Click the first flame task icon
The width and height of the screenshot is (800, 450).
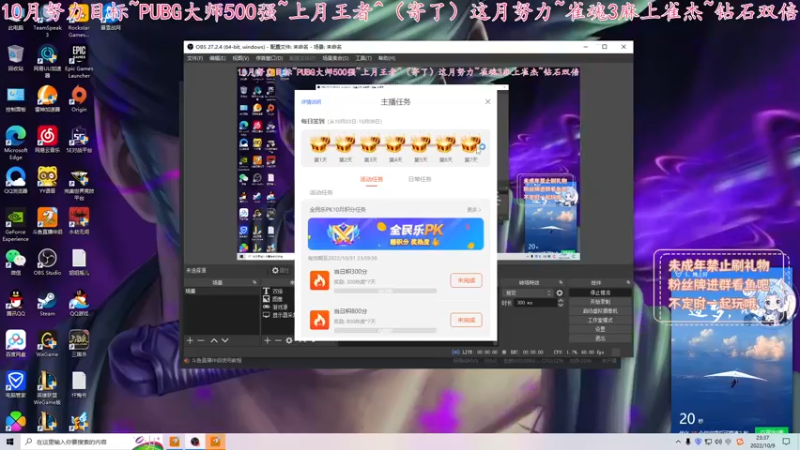point(319,280)
